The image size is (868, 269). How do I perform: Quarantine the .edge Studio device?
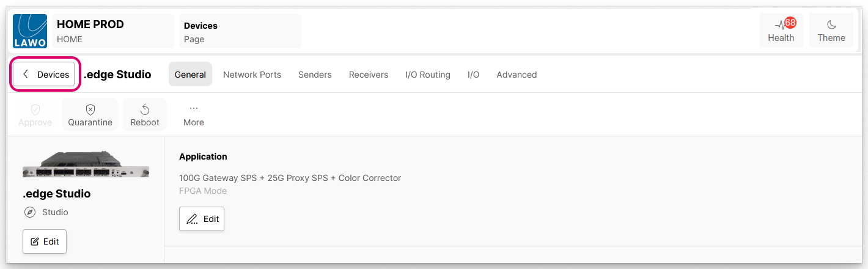coord(90,114)
